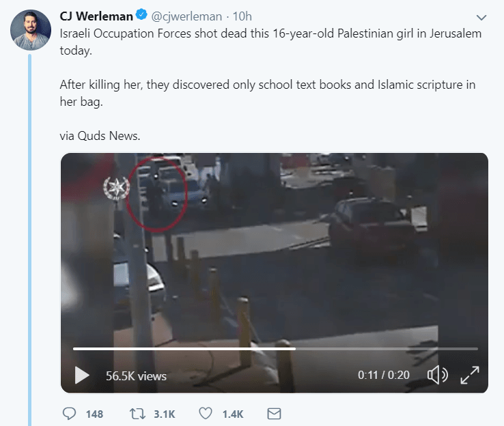Share the tweet via the envelope message icon

click(274, 414)
